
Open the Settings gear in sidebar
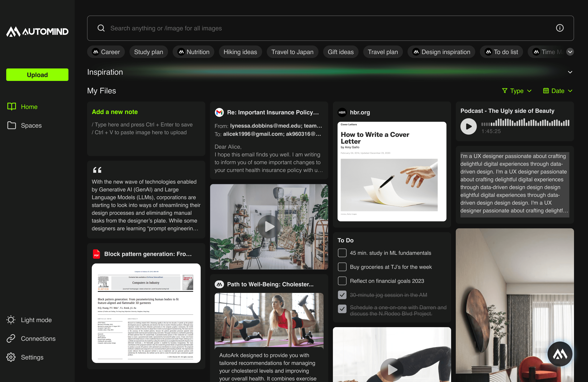[x=11, y=357]
